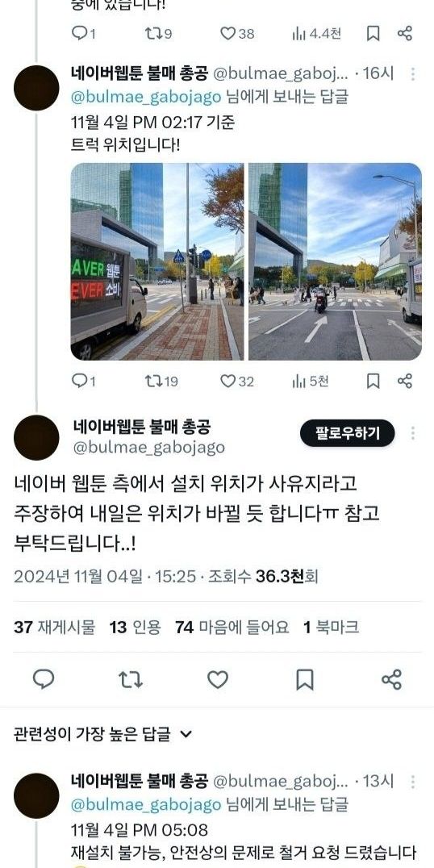Image resolution: width=434 pixels, height=868 pixels.
Task: Bookmark the truck location reply
Action: click(x=373, y=381)
